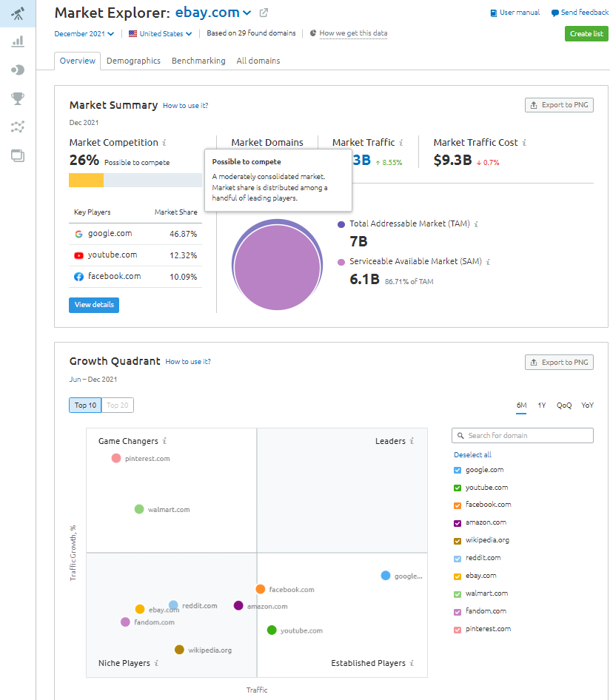Click Deselect all link

tap(472, 455)
